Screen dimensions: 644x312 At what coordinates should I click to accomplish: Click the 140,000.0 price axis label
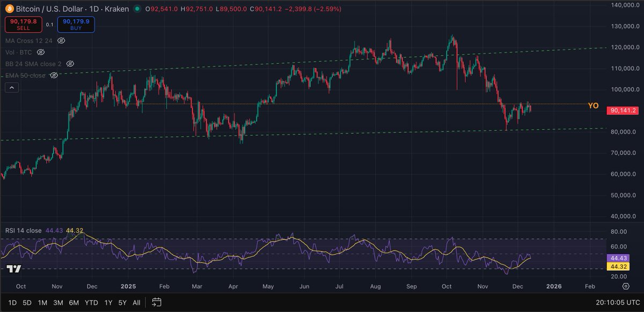click(x=624, y=5)
